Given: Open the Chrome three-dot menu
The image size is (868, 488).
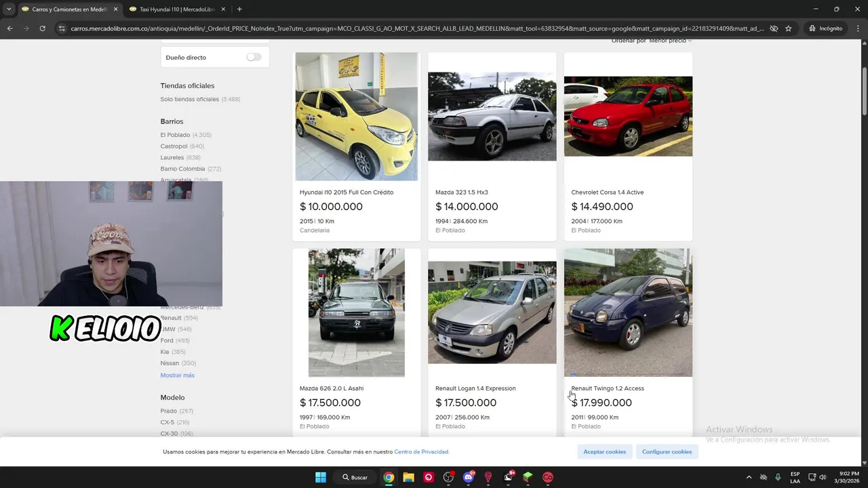Looking at the screenshot, I should (x=857, y=28).
